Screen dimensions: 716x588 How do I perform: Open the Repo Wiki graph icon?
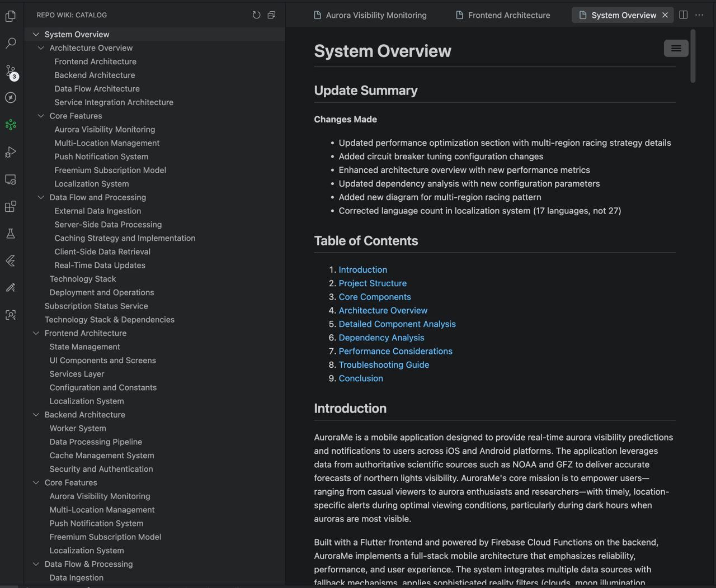(x=11, y=125)
